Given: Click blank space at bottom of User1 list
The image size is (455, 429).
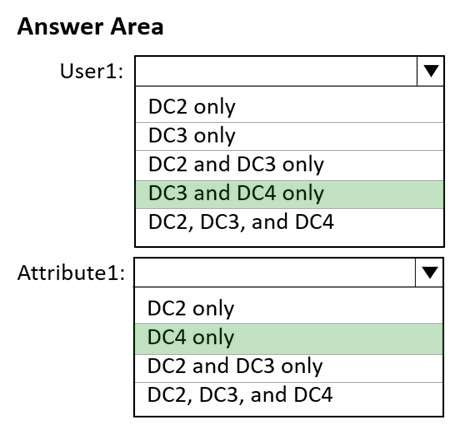Looking at the screenshot, I should point(289,241).
